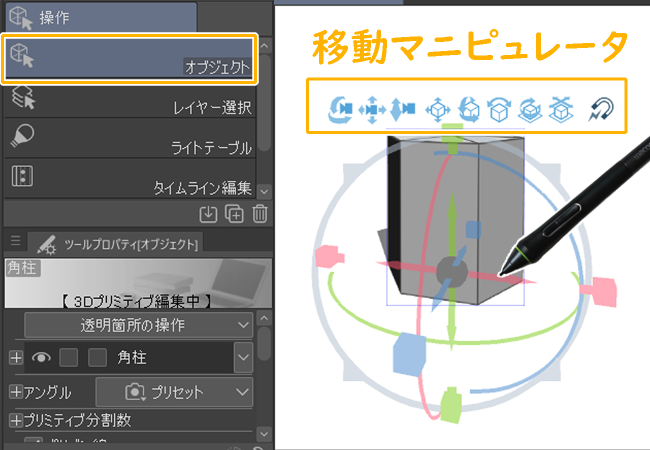Expand the プリミティブ分割数 plus box
This screenshot has width=650, height=450.
[x=16, y=421]
